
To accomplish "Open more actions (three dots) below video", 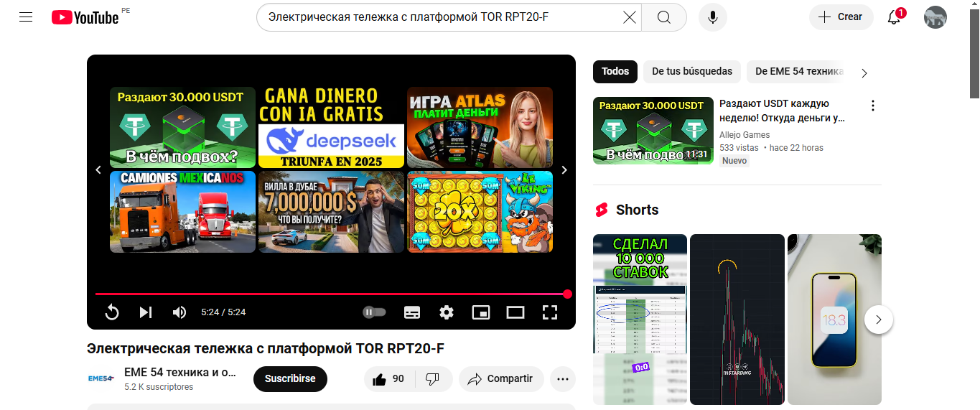I will (x=563, y=379).
